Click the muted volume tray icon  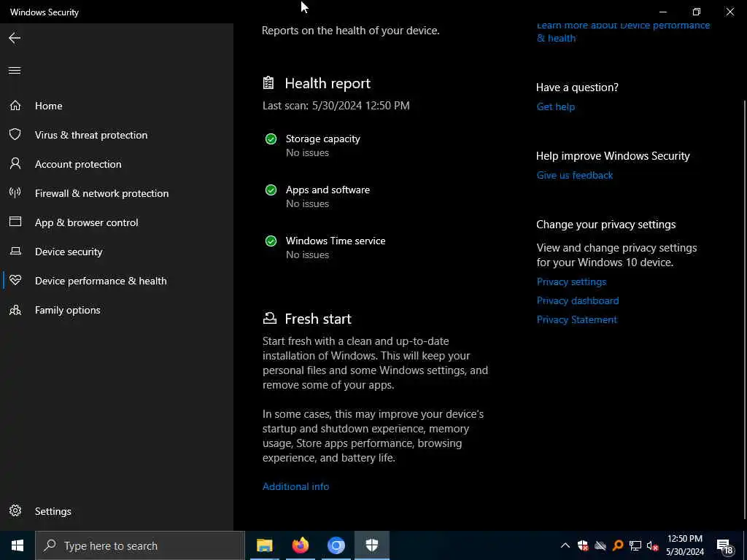tap(652, 545)
